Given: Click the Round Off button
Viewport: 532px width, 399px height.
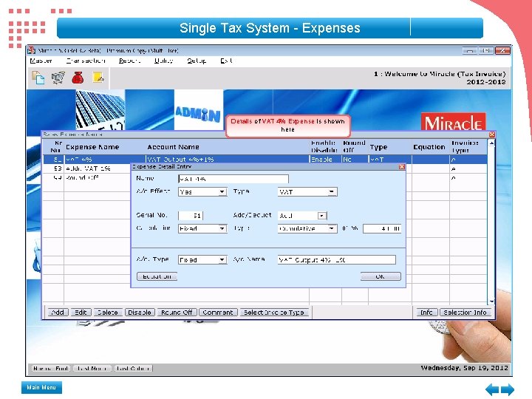Looking at the screenshot, I should pos(177,312).
